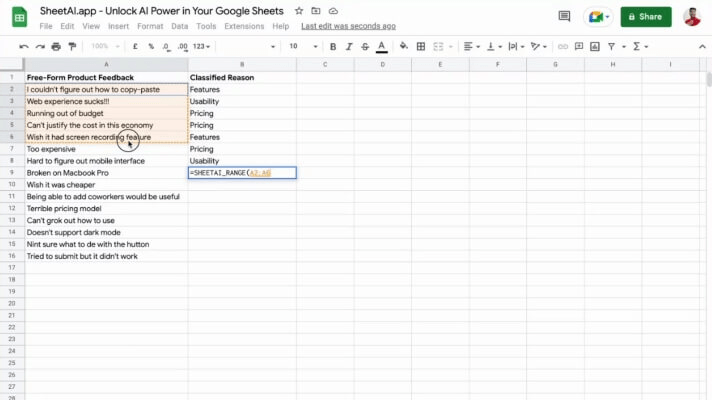The height and width of the screenshot is (400, 712).
Task: Click the Insert link icon
Action: coord(563,46)
